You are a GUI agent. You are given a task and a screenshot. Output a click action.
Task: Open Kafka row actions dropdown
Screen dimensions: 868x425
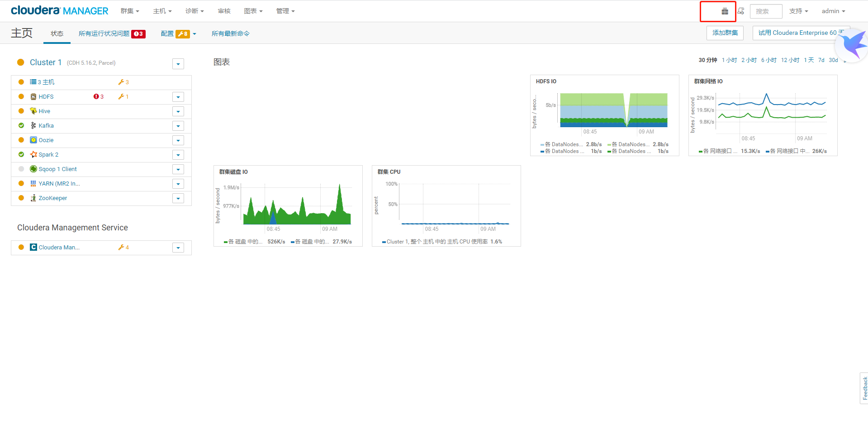[178, 126]
